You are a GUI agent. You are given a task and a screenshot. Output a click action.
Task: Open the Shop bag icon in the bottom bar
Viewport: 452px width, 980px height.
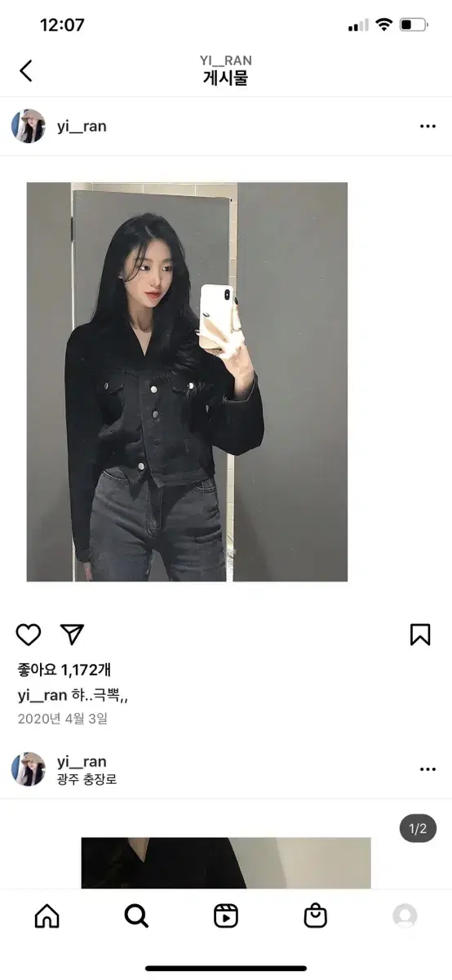tap(315, 916)
